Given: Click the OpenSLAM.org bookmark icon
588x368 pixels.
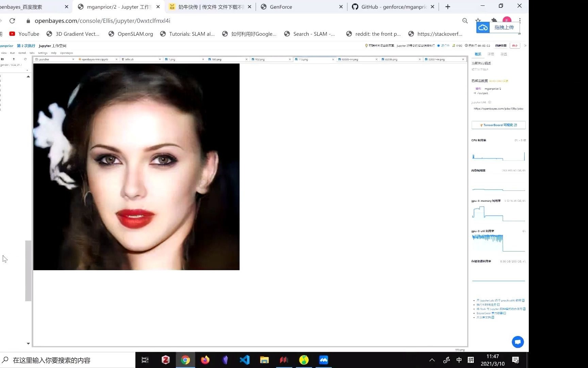Looking at the screenshot, I should coord(111,34).
